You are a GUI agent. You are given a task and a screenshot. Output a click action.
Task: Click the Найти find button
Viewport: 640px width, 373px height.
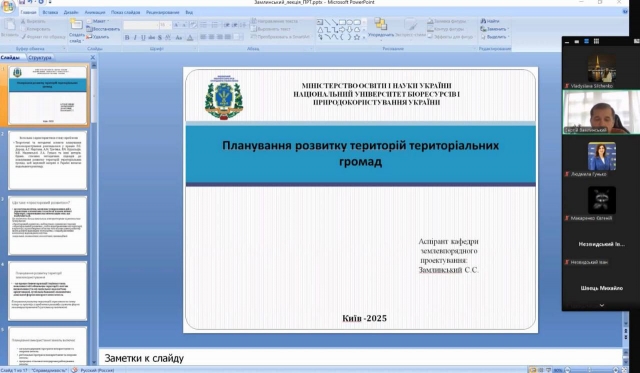pos(490,21)
